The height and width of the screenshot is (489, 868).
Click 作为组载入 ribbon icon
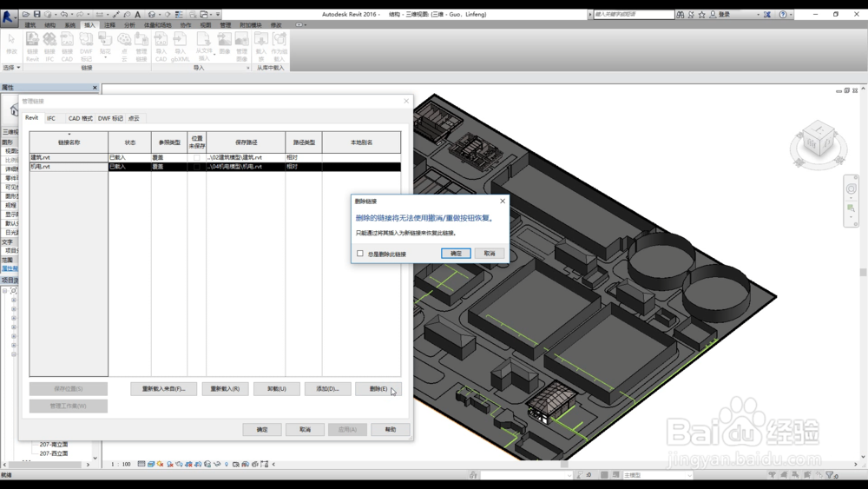tap(279, 46)
